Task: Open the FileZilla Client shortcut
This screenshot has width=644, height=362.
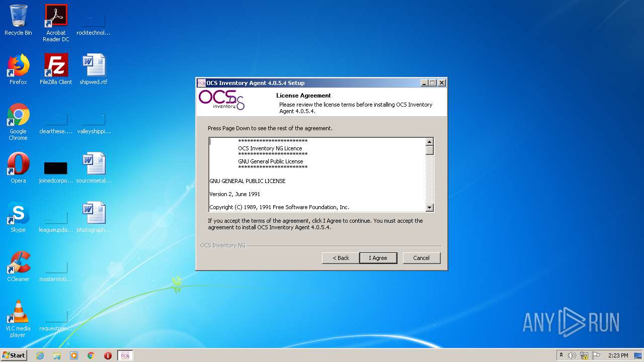Action: (56, 69)
